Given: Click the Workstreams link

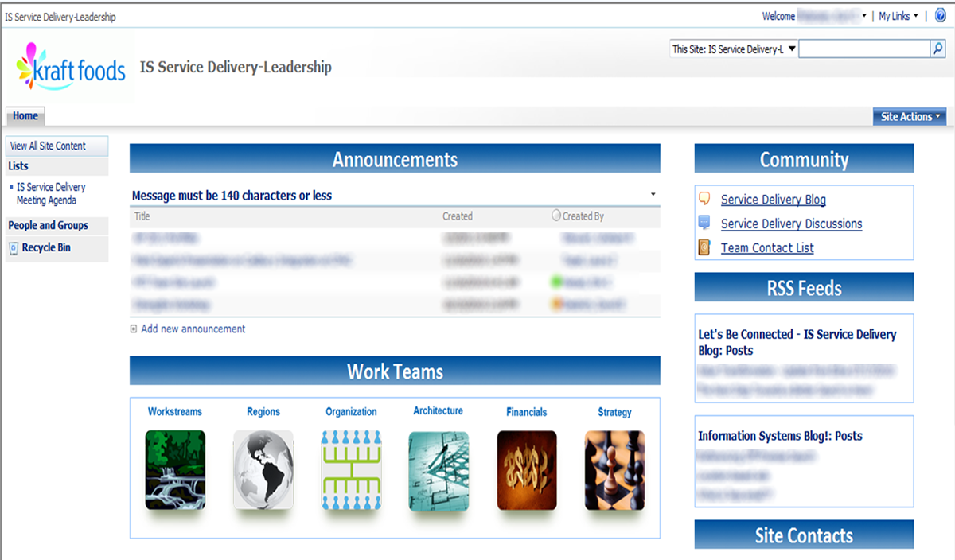Looking at the screenshot, I should pyautogui.click(x=175, y=412).
